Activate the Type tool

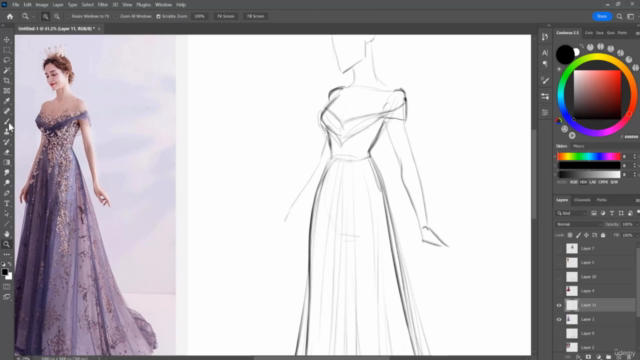point(7,203)
